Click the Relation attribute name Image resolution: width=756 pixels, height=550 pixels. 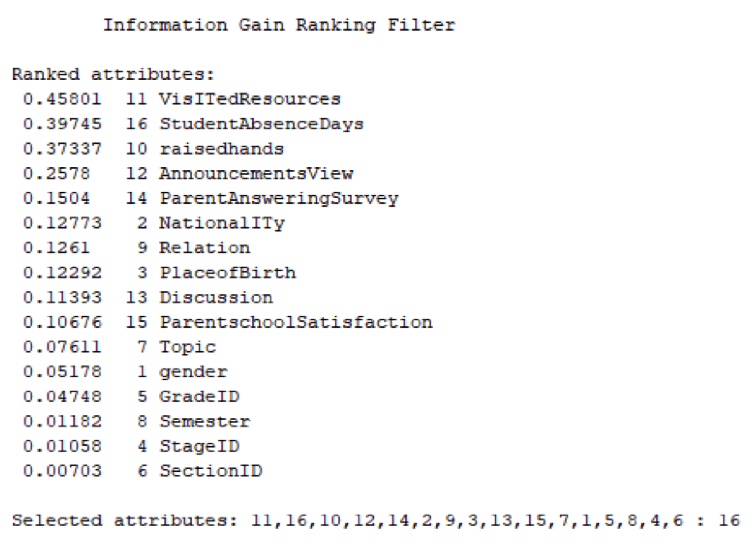click(205, 248)
